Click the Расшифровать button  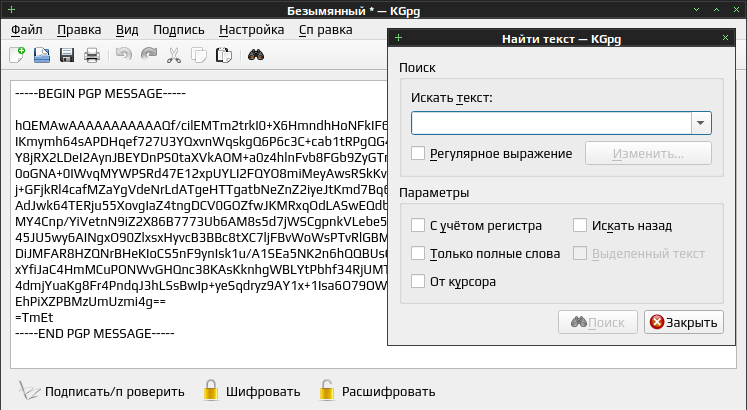pos(377,391)
